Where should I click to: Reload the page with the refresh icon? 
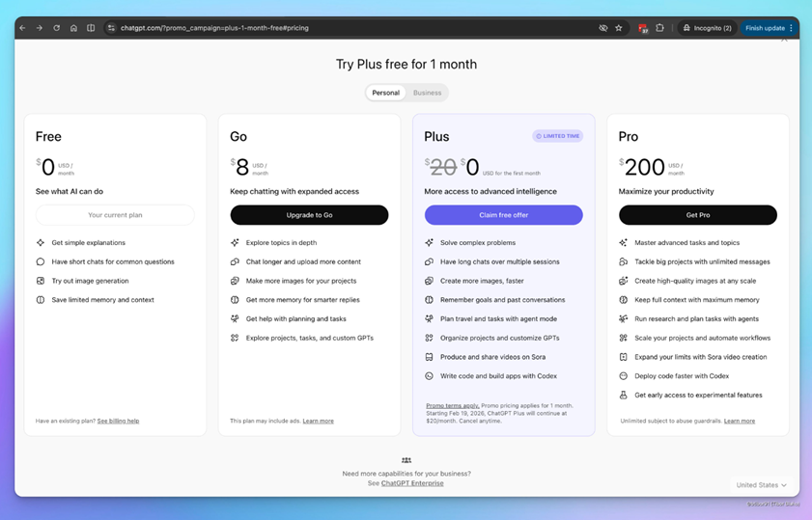coord(57,28)
